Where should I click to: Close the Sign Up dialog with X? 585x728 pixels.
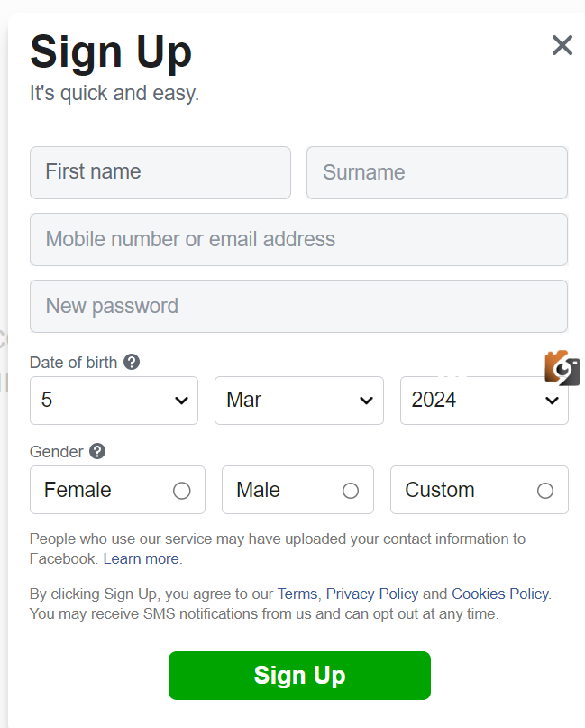[562, 45]
